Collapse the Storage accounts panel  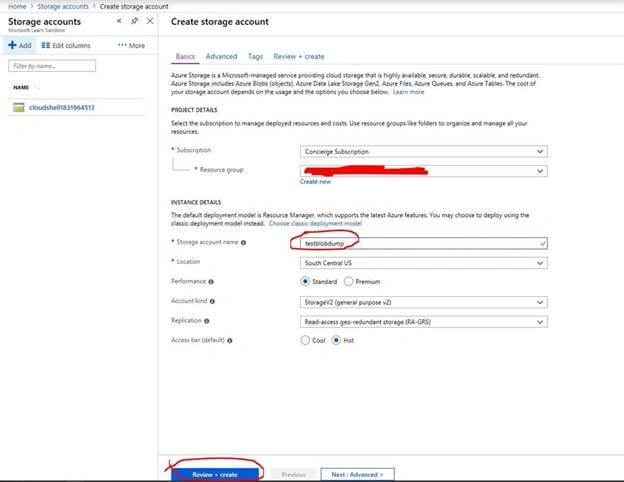[119, 21]
